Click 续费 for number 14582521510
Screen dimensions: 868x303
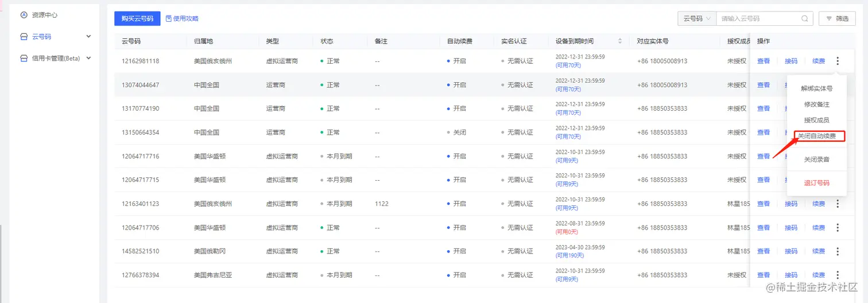tap(819, 251)
